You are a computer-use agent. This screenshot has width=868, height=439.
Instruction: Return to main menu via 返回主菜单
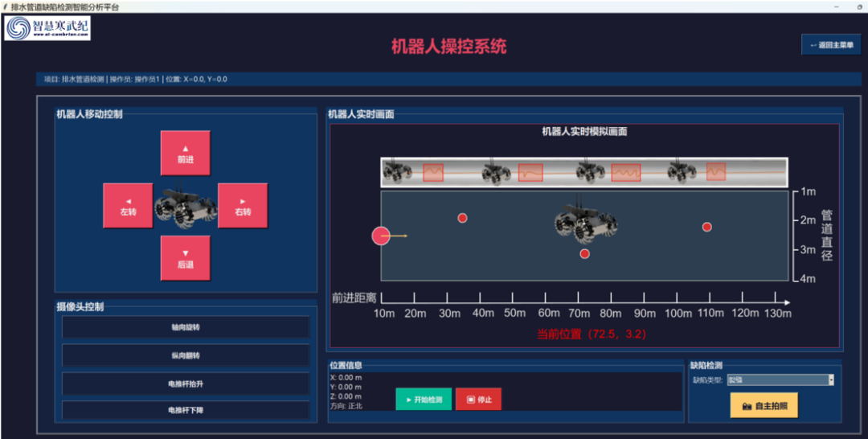tap(832, 45)
